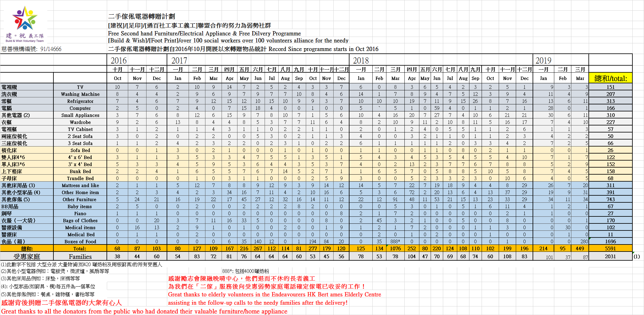Image resolution: width=644 pixels, height=315 pixels.
Task: Click the 受惠家庭 Chinese row label
Action: tap(27, 256)
